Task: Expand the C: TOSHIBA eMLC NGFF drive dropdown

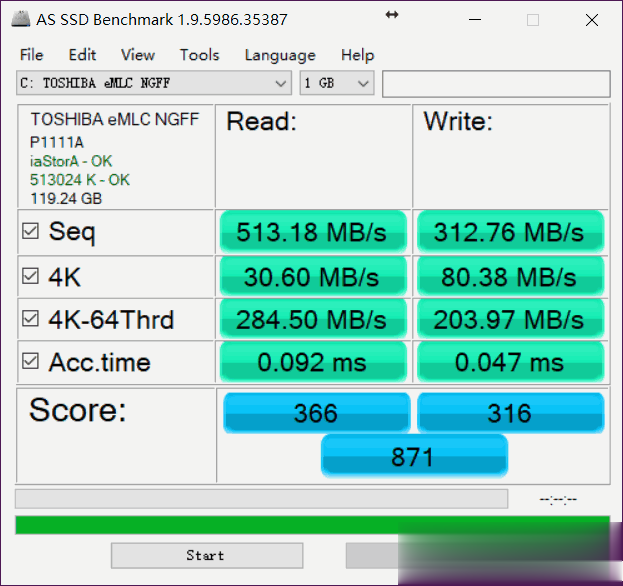Action: tap(154, 83)
